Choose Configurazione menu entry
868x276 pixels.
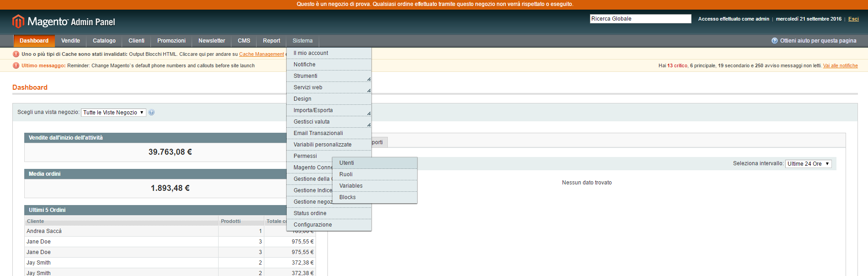tap(329, 225)
